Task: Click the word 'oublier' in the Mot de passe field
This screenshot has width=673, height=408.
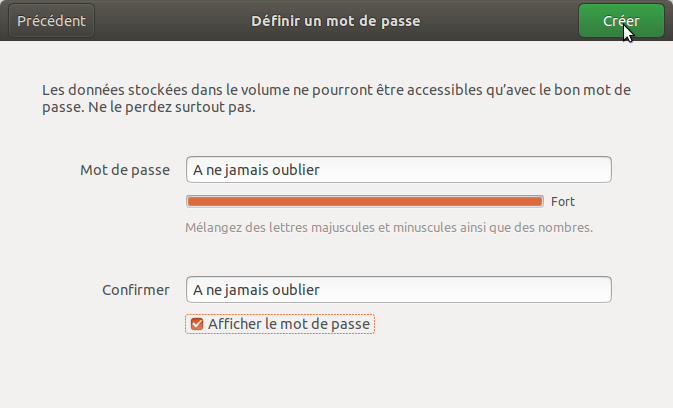Action: pyautogui.click(x=296, y=170)
